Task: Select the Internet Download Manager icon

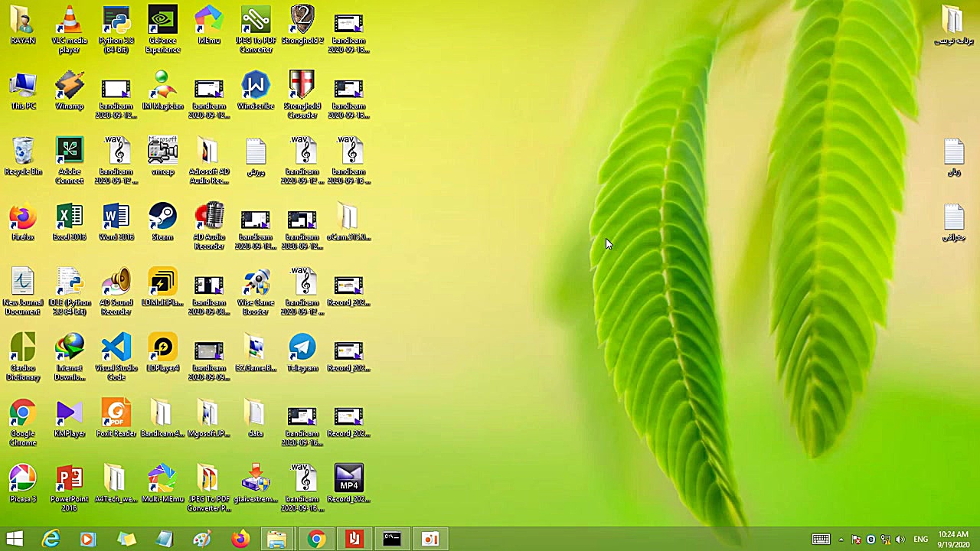Action: click(x=70, y=358)
